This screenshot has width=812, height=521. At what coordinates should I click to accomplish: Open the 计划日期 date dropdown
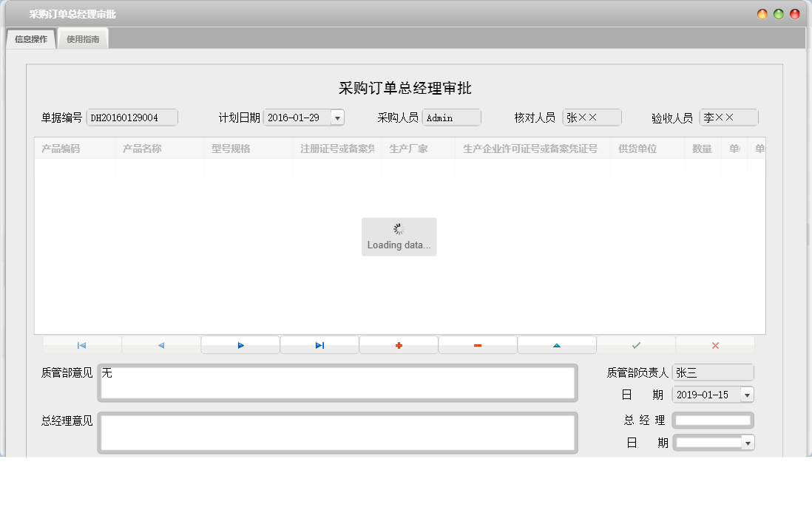tap(336, 117)
